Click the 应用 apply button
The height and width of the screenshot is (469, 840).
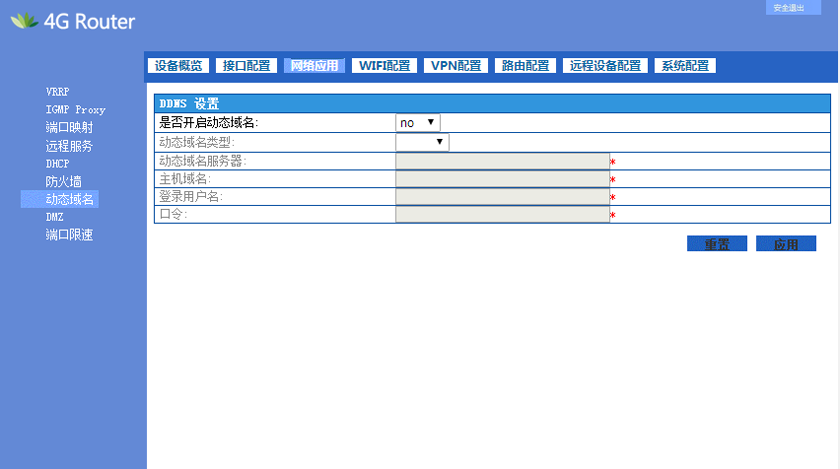point(786,244)
